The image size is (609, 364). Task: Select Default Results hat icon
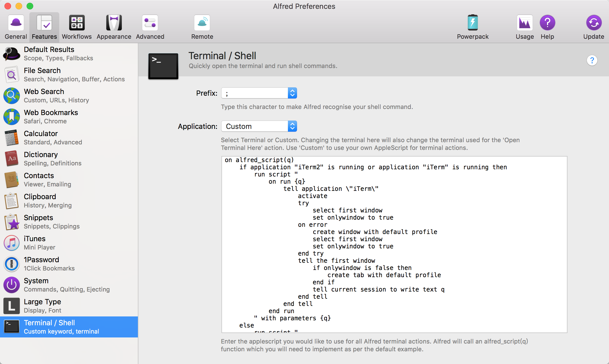click(12, 54)
